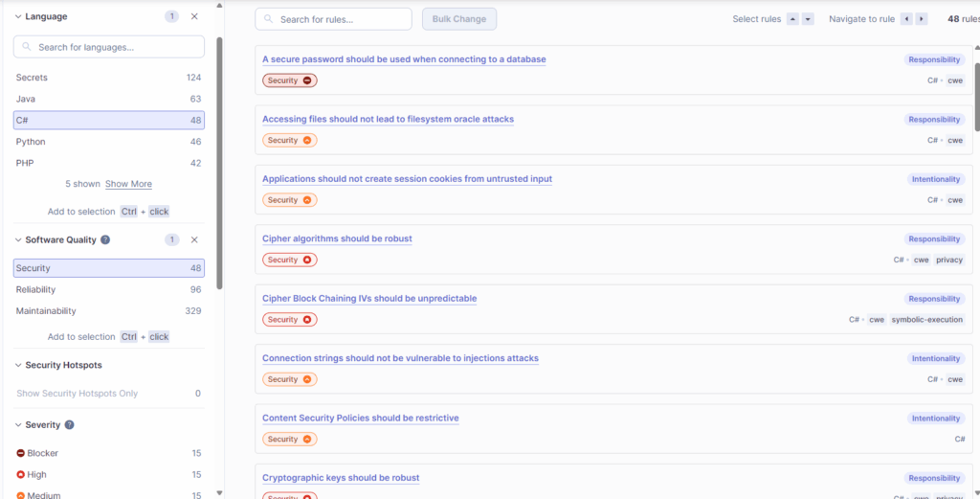Collapse the Severity filter section
The width and height of the screenshot is (980, 499).
tap(18, 424)
